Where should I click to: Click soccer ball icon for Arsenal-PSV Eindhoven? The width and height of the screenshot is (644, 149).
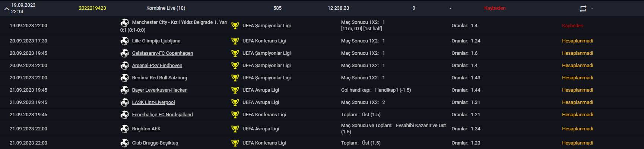[125, 66]
